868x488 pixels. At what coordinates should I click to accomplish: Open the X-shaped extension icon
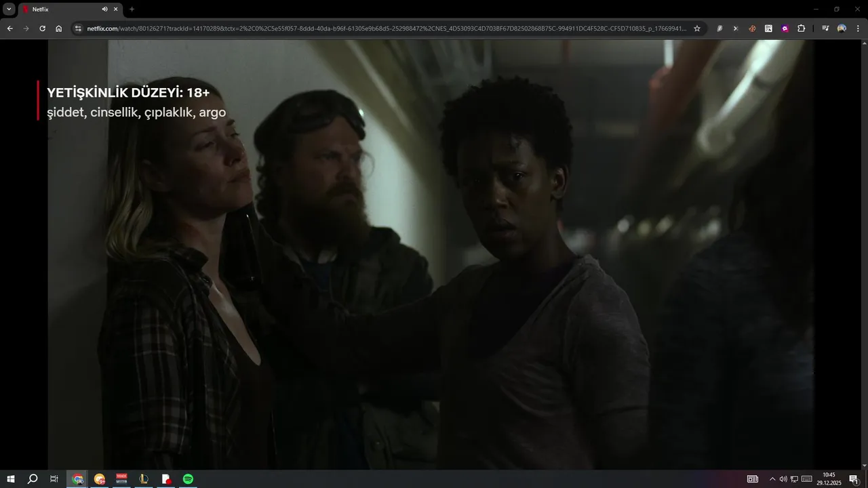coord(736,28)
